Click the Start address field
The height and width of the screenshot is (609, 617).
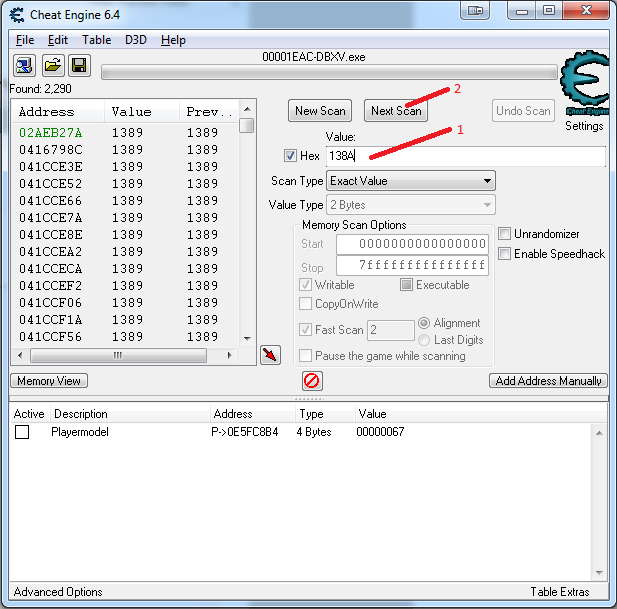[x=412, y=244]
